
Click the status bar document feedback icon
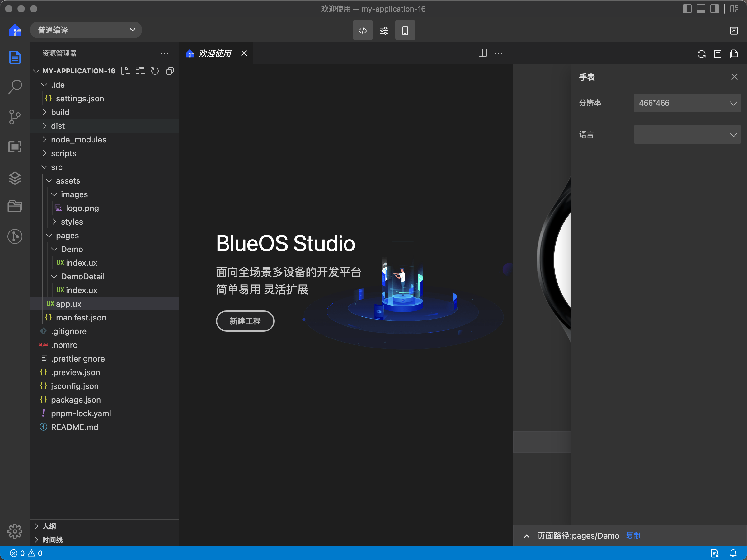point(715,553)
